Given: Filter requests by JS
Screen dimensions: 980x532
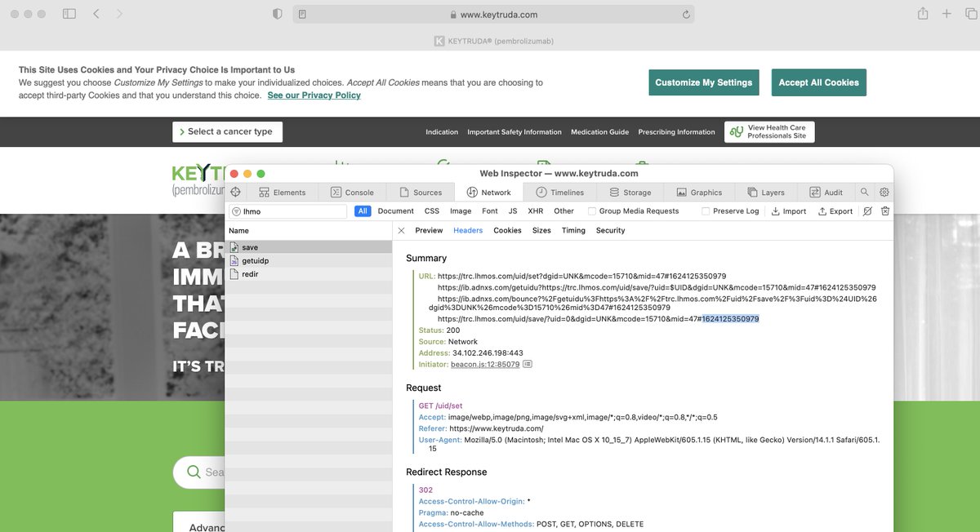Looking at the screenshot, I should point(513,211).
